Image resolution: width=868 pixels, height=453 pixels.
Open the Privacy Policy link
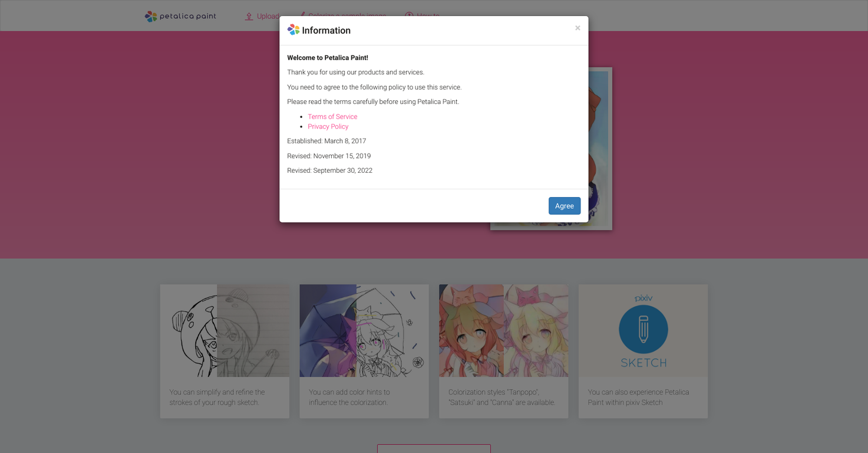[328, 126]
